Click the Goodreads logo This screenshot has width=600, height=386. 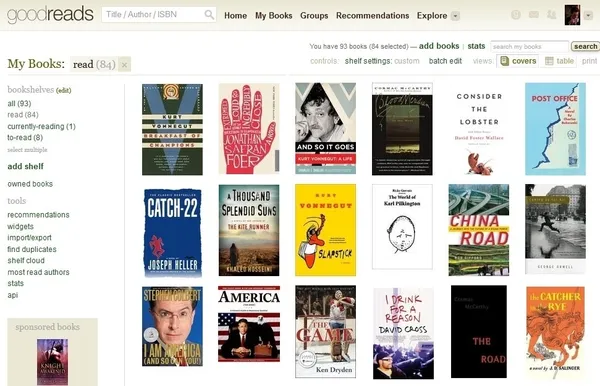pyautogui.click(x=50, y=15)
